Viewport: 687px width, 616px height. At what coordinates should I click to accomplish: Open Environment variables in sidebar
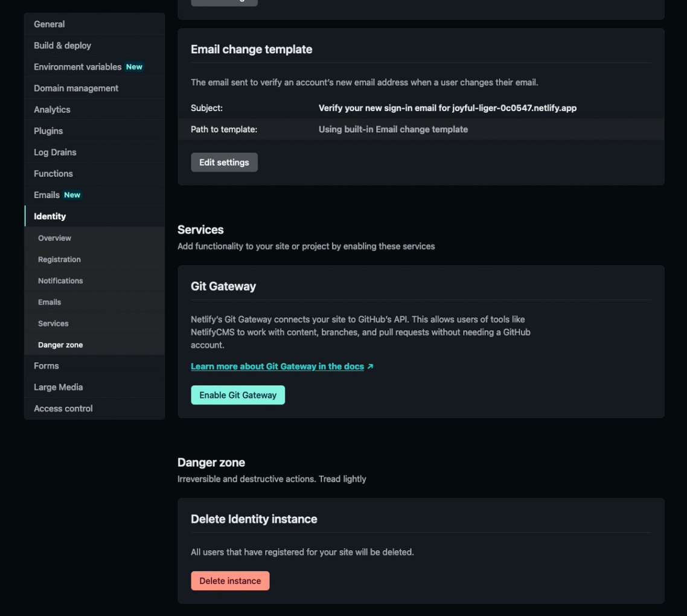point(94,66)
